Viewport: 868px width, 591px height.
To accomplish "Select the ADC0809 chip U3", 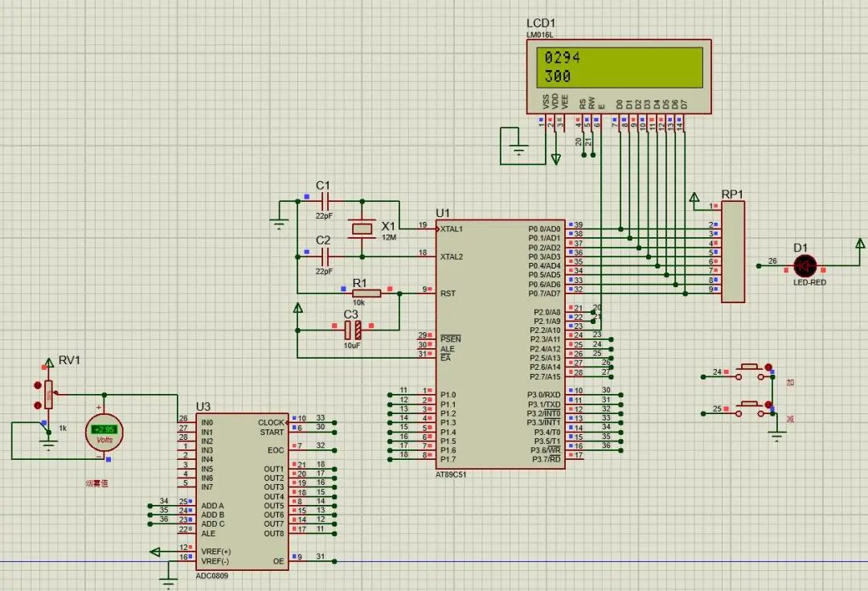I will click(x=239, y=490).
